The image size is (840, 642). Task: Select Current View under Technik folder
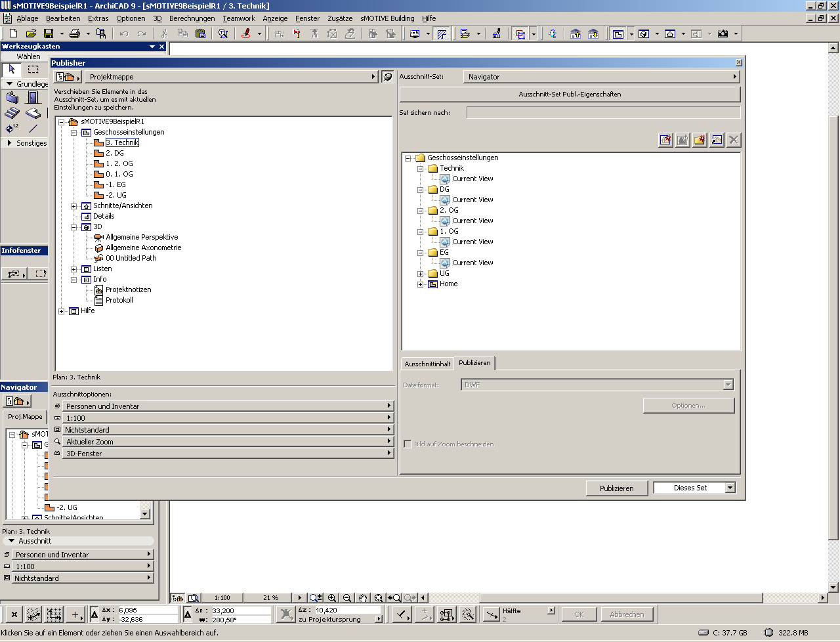[x=472, y=179]
